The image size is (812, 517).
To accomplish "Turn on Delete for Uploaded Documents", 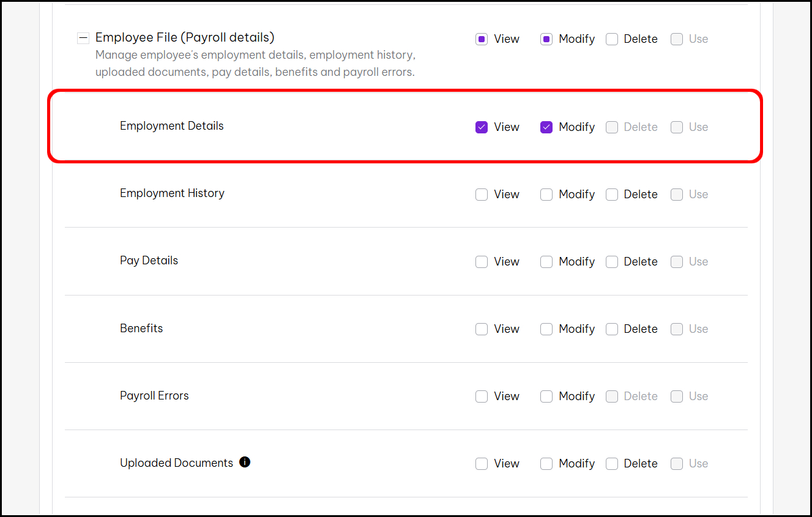I will point(612,464).
